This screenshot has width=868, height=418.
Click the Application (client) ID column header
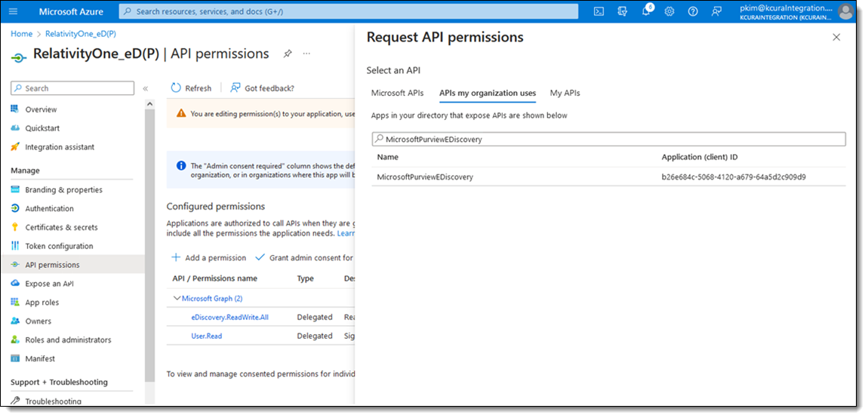click(700, 157)
